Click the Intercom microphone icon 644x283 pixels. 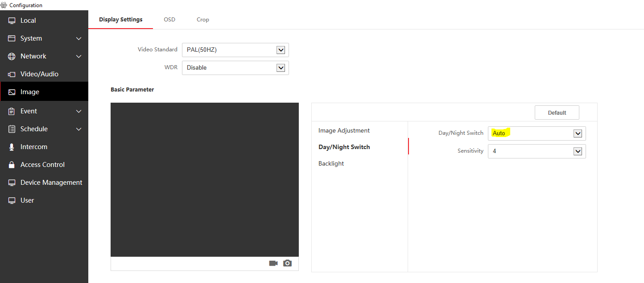(12, 147)
